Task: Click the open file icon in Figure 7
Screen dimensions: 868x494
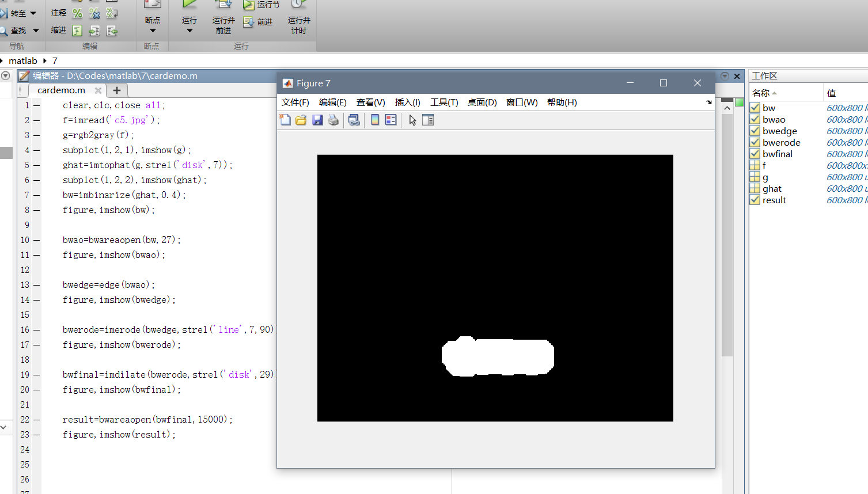Action: [x=301, y=120]
